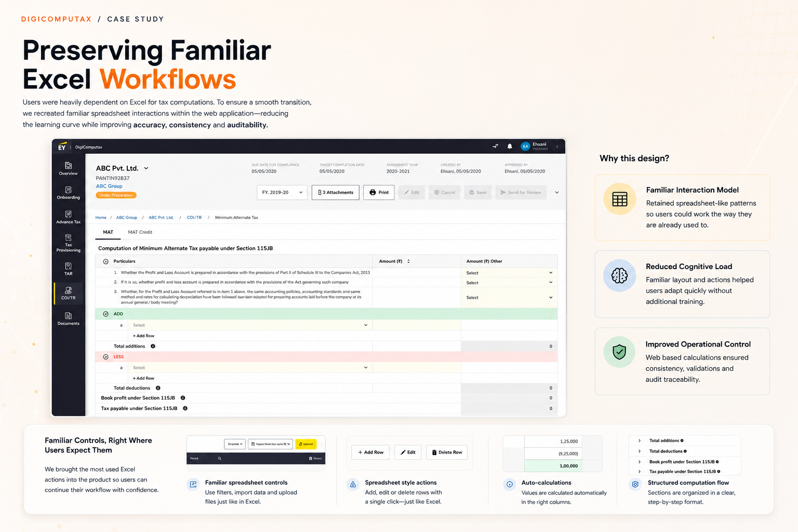Expand more actions chevron after Send for Review
Image resolution: width=798 pixels, height=532 pixels.
[x=557, y=192]
